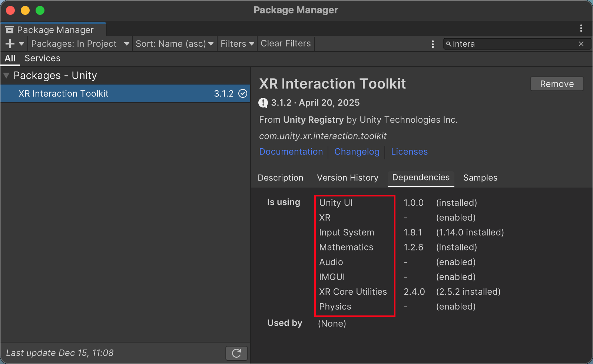Image resolution: width=593 pixels, height=364 pixels.
Task: Click the search field containing intera
Action: coord(511,44)
